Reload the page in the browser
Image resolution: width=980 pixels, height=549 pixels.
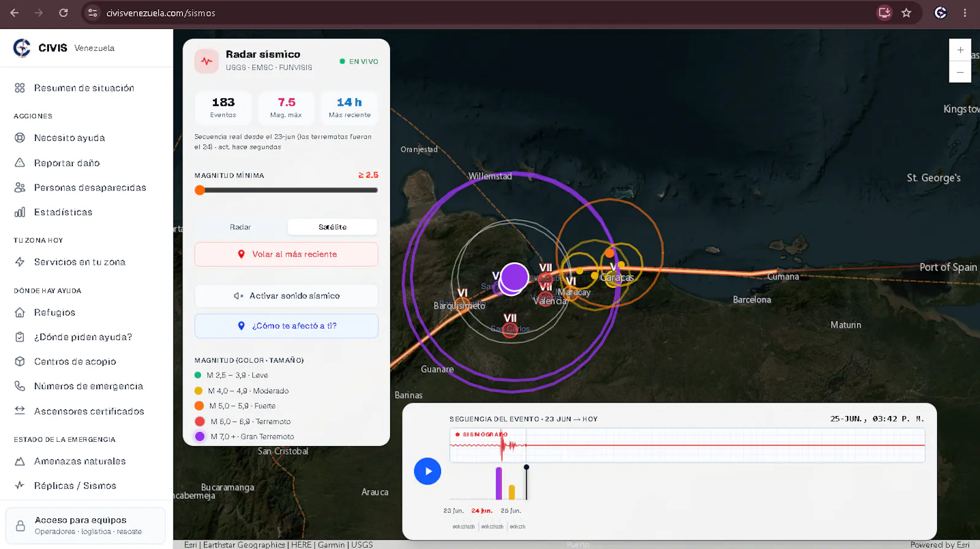63,13
